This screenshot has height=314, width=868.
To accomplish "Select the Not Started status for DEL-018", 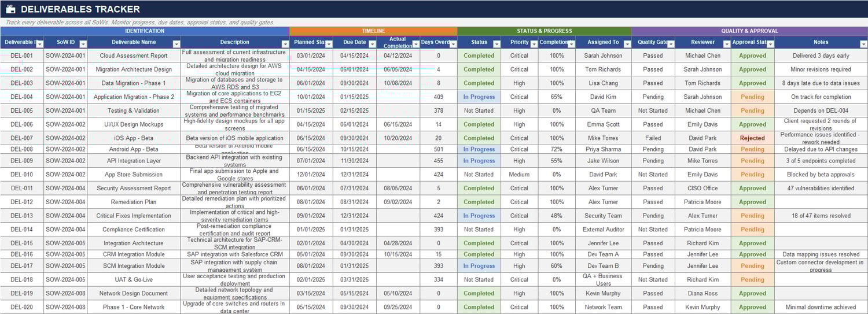I will click(x=479, y=280).
